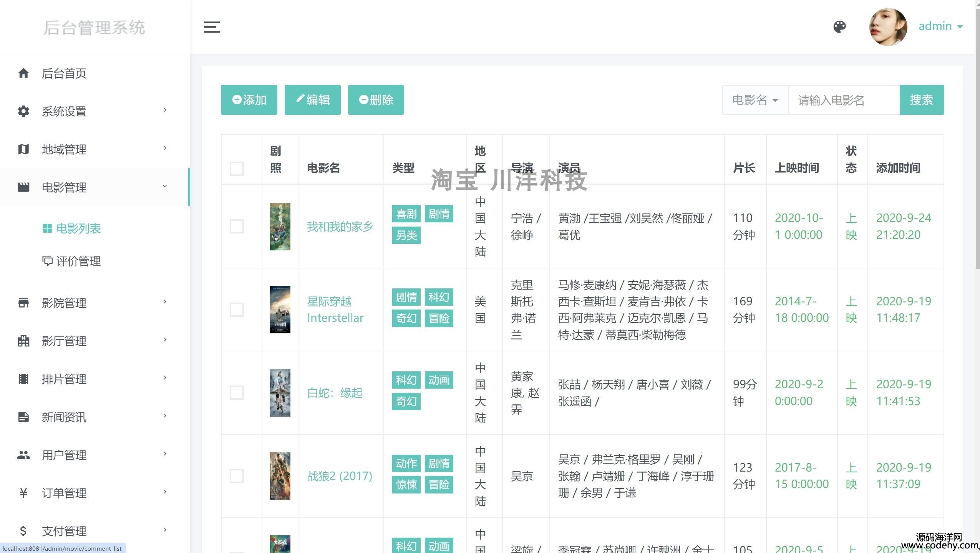Open the 战狼2 (2017) movie link
The image size is (980, 553).
(x=340, y=476)
